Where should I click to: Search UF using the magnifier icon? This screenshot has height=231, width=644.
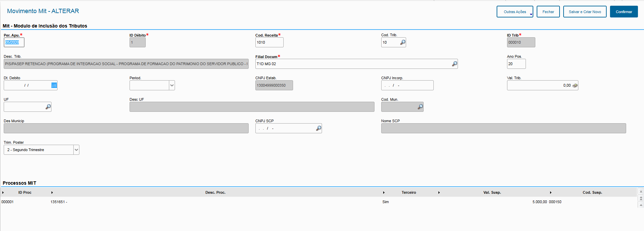pos(48,107)
